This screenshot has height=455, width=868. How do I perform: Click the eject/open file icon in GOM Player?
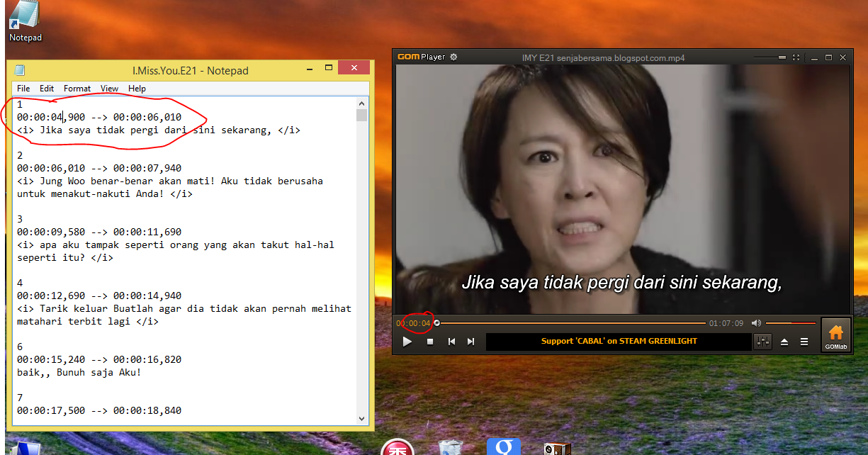pyautogui.click(x=784, y=342)
